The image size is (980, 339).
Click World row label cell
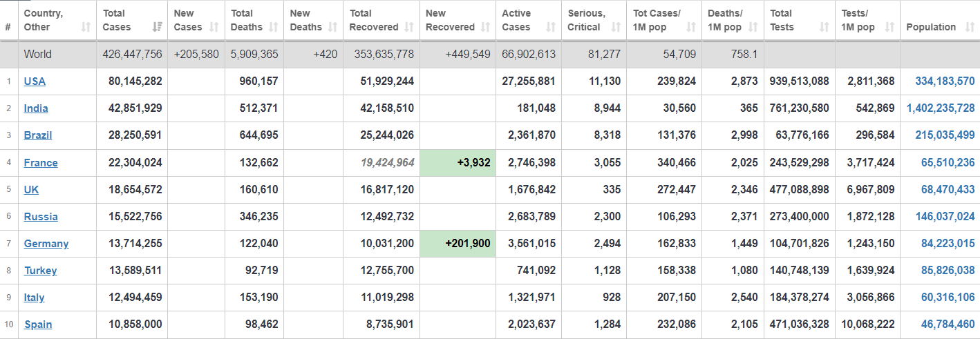pos(57,54)
